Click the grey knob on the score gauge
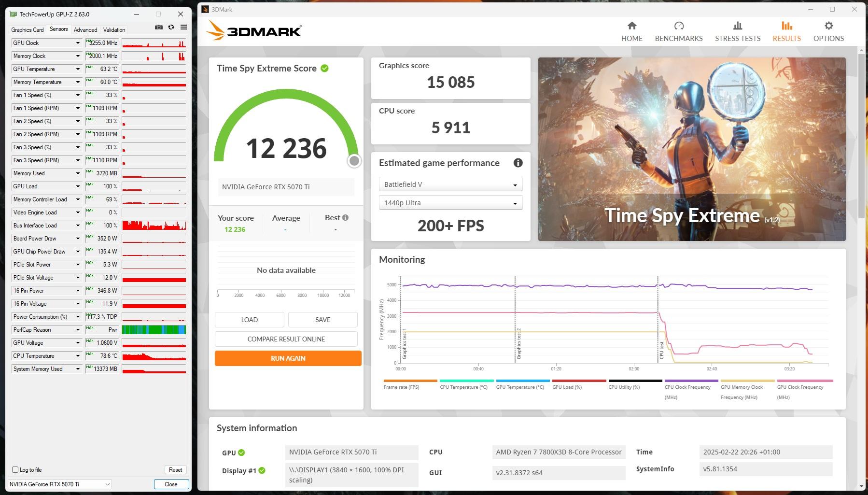Image resolution: width=868 pixels, height=495 pixels. [354, 161]
